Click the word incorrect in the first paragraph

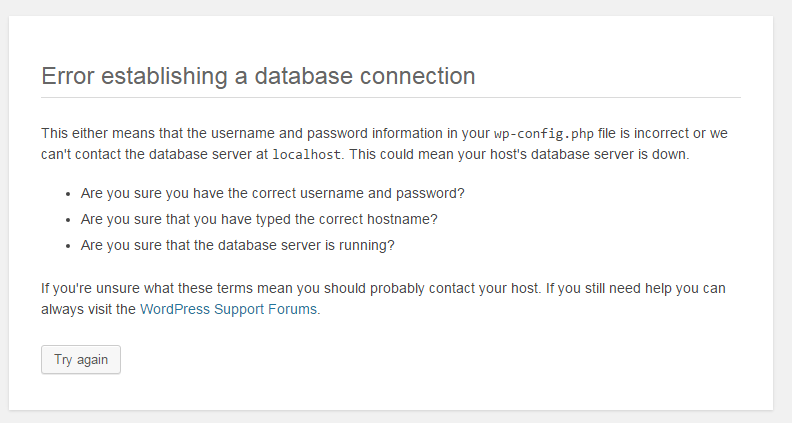click(662, 133)
